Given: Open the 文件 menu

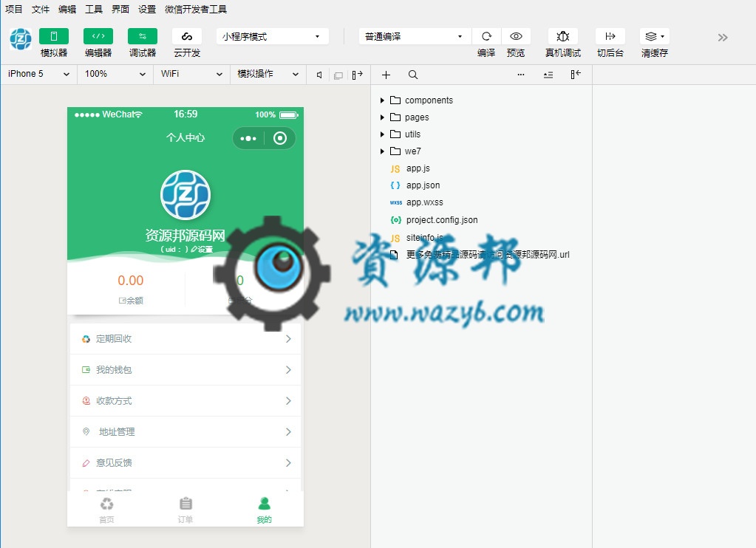Looking at the screenshot, I should click(41, 9).
